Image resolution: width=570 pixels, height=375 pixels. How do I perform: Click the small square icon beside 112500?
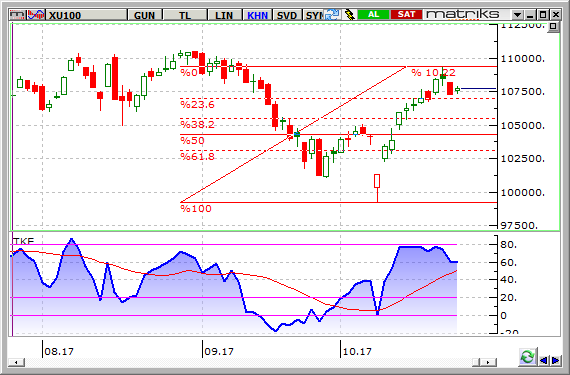click(553, 27)
